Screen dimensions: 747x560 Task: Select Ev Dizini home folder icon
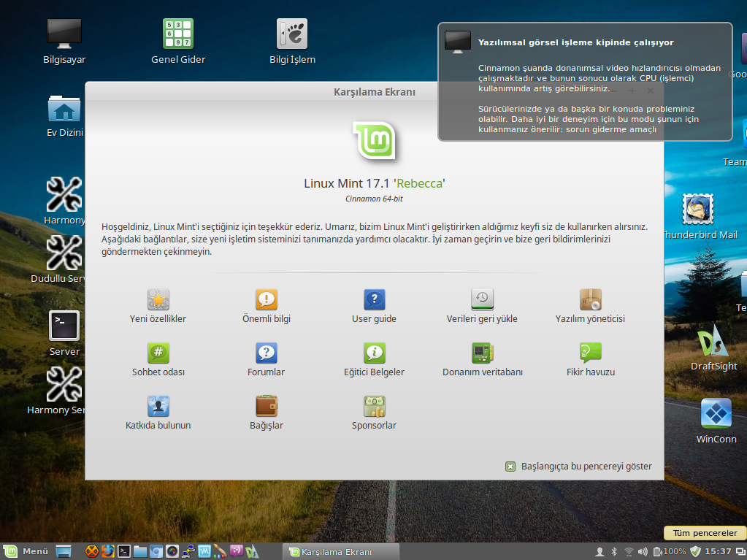(x=64, y=109)
